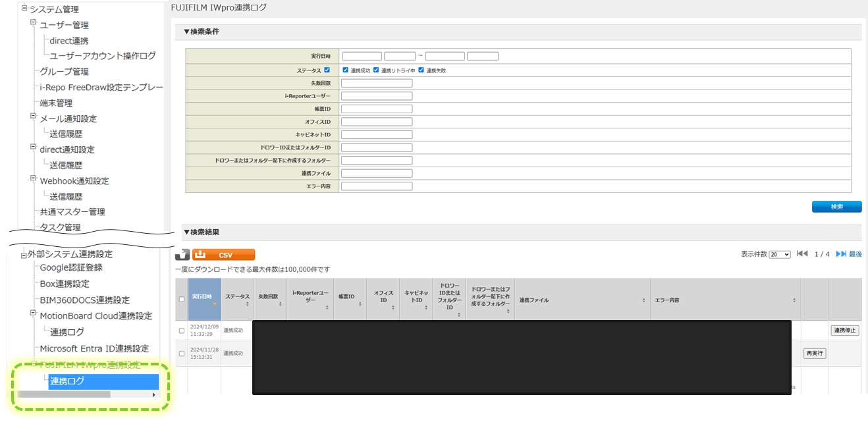Image resolution: width=868 pixels, height=422 pixels.
Task: Collapse the 外部システム連携設定 tree node
Action: tap(24, 253)
